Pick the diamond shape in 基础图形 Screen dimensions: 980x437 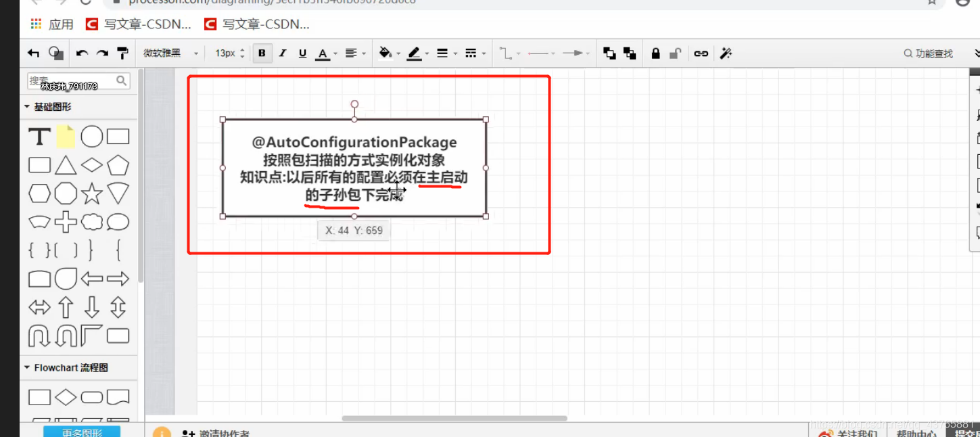click(x=92, y=165)
